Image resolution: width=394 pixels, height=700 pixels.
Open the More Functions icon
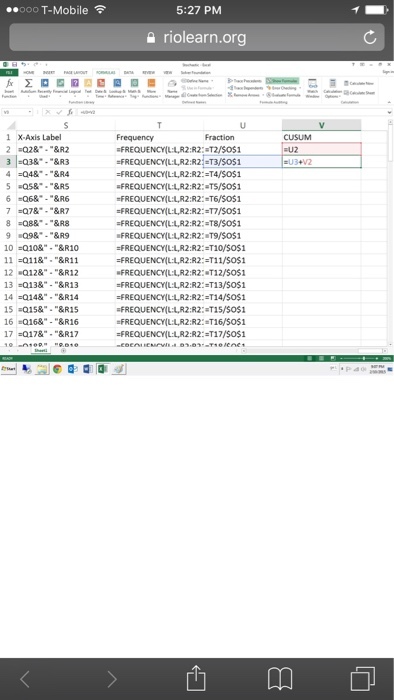[151, 88]
